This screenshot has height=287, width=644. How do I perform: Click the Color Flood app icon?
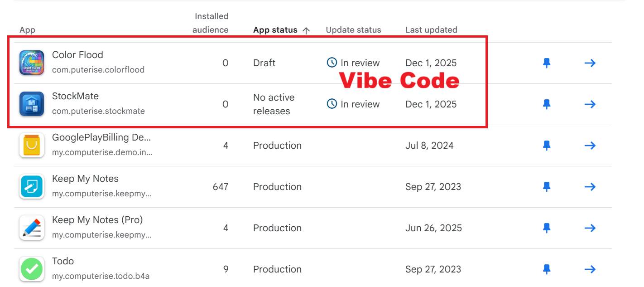(x=32, y=63)
